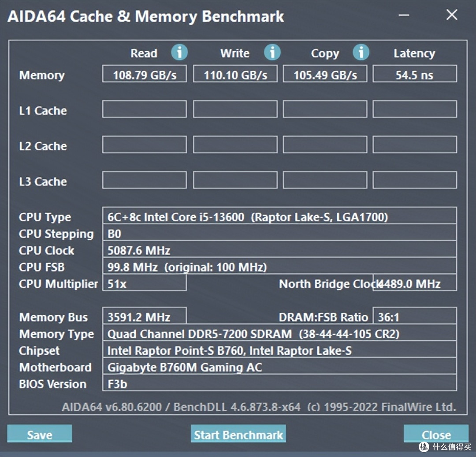Click the empty L2 Cache Copy field
476x457 pixels.
point(325,144)
